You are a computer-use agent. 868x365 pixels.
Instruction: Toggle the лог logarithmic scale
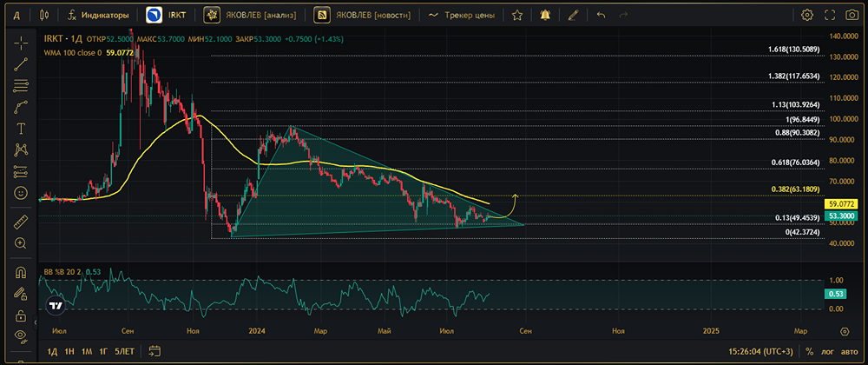(827, 351)
